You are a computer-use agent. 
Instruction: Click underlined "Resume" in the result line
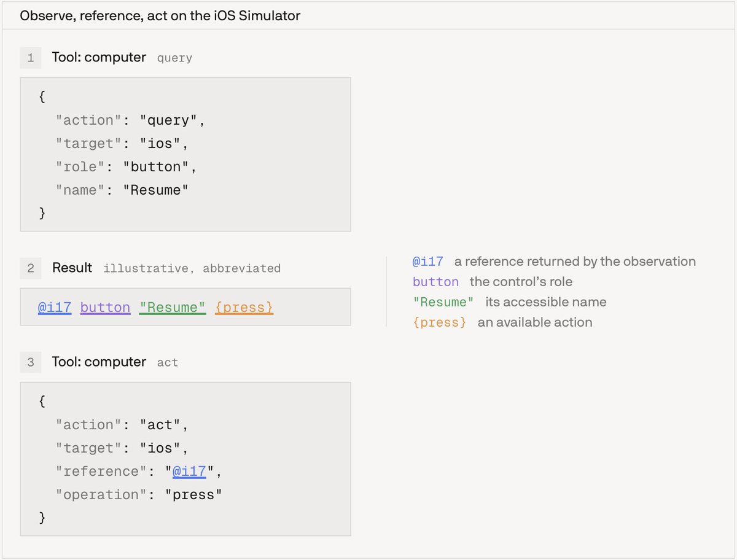point(173,307)
